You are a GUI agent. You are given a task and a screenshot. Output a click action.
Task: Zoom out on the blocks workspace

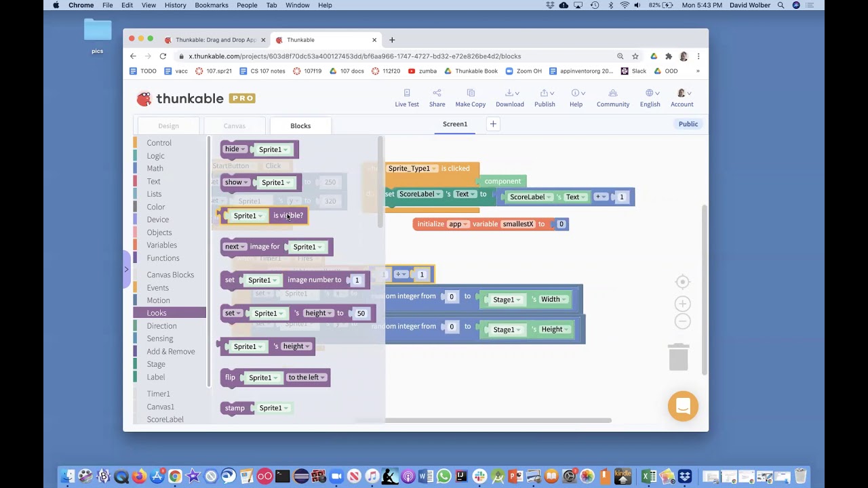pyautogui.click(x=683, y=321)
